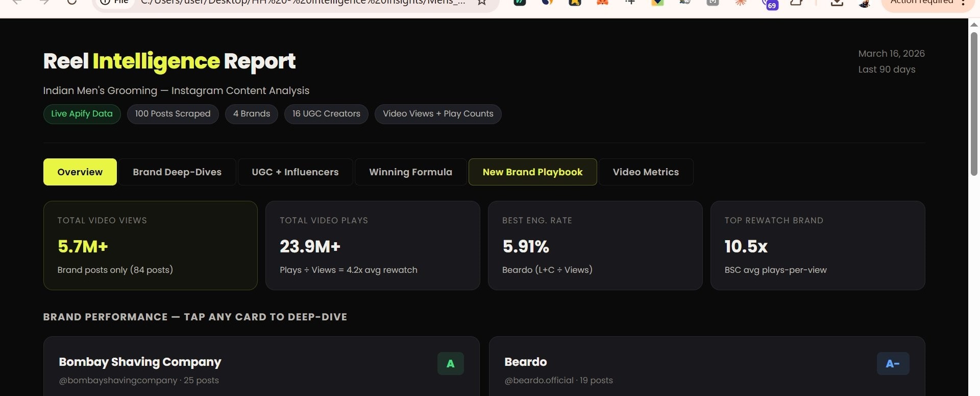Viewport: 980px width, 396px height.
Task: Click the Reel Intelligence Report heading
Action: (169, 61)
